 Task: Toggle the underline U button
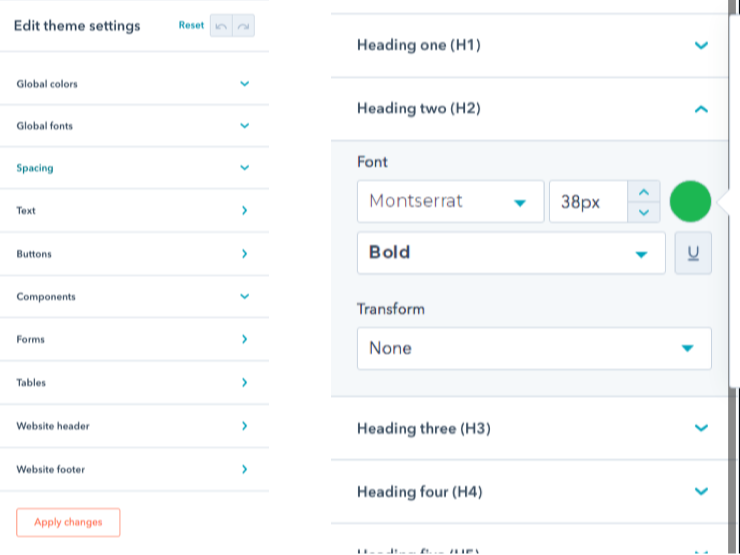point(693,253)
